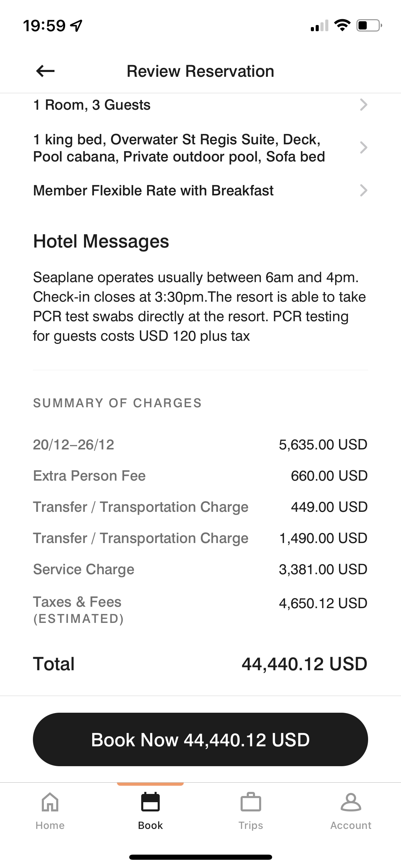
Task: Tap the back arrow icon
Action: (x=45, y=71)
